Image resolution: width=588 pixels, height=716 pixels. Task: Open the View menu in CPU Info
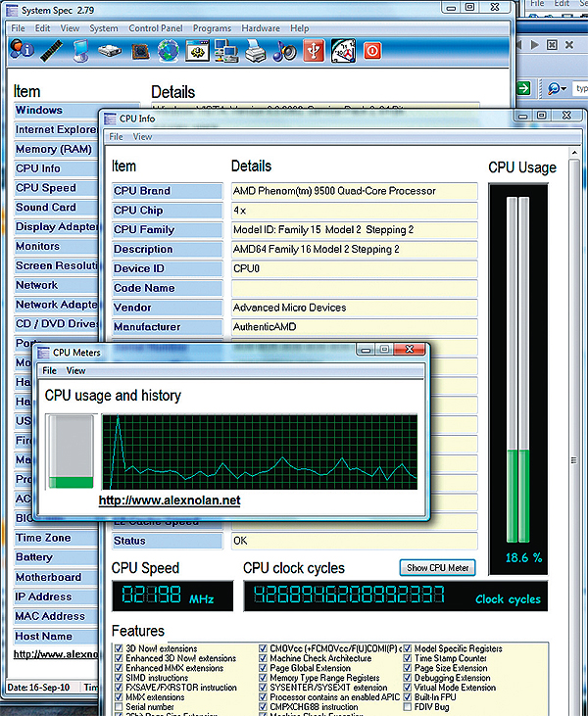point(142,136)
